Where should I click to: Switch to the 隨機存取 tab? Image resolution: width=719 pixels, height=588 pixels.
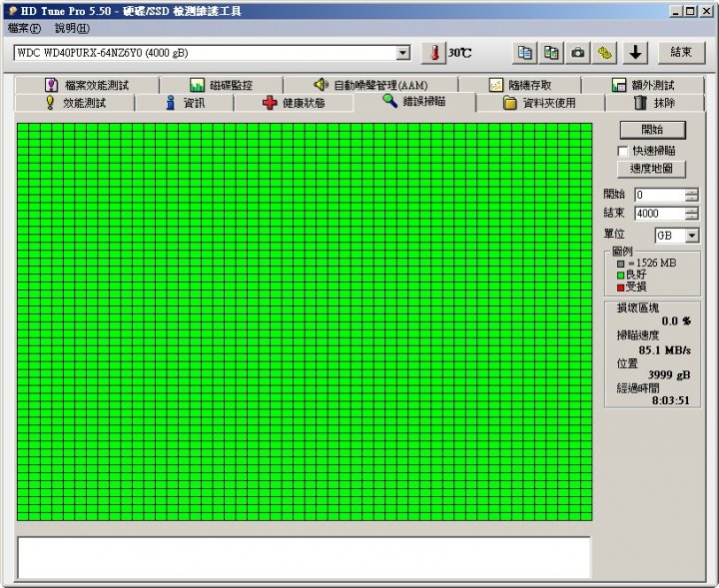(520, 85)
